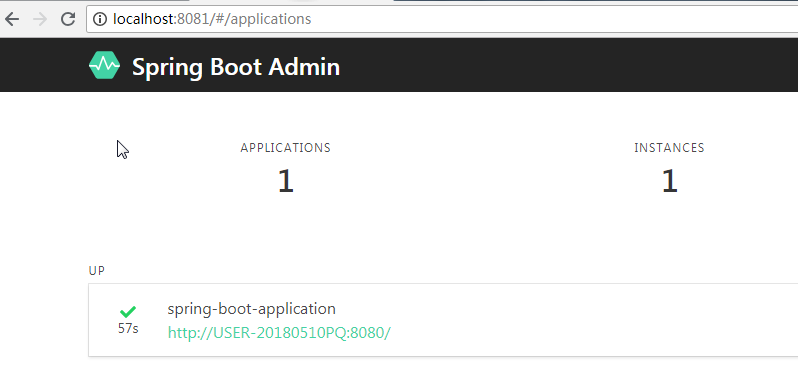The height and width of the screenshot is (367, 798).
Task: Click the instances count number 1
Action: click(669, 181)
